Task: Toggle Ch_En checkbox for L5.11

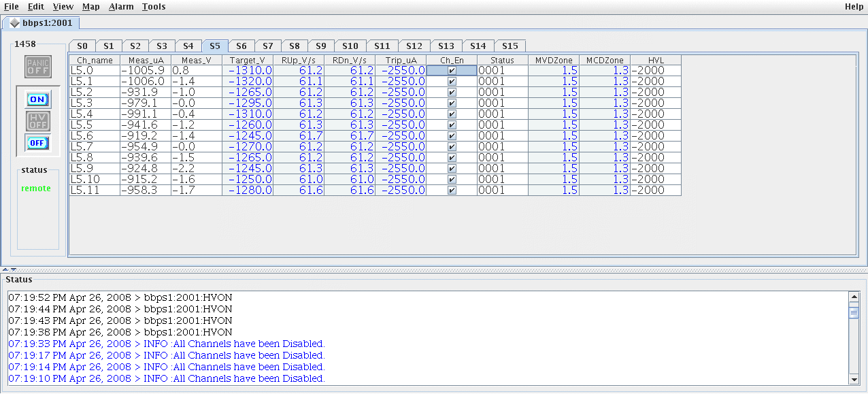Action: pyautogui.click(x=452, y=191)
